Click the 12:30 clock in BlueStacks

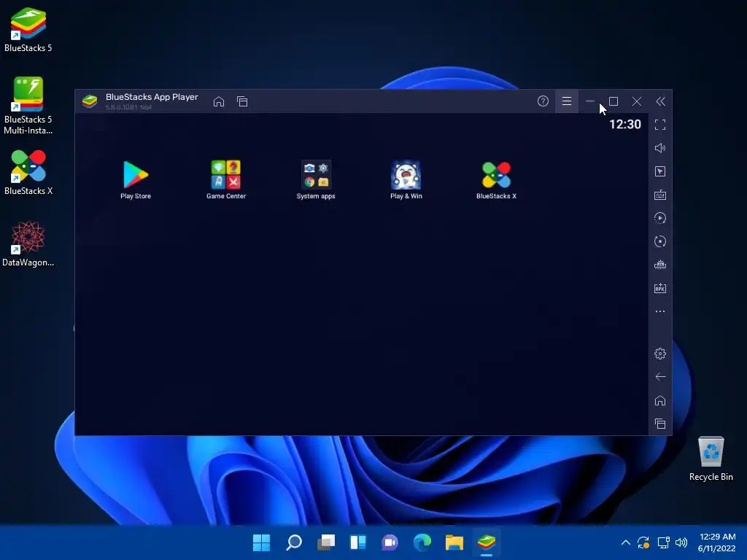pyautogui.click(x=625, y=124)
